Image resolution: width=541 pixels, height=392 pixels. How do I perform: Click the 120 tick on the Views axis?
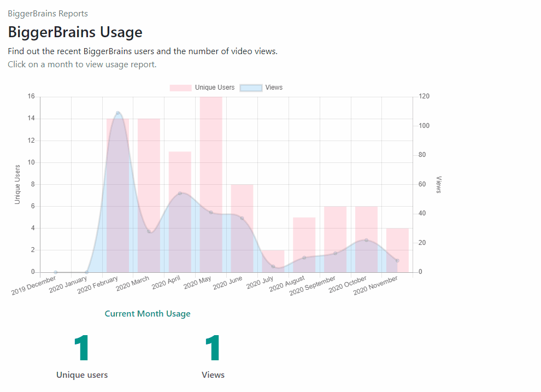424,96
